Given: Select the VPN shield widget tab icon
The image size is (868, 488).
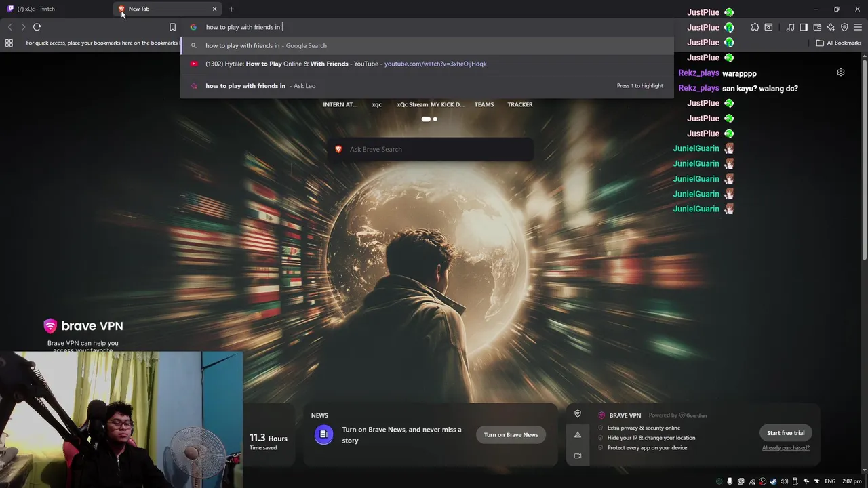Looking at the screenshot, I should pyautogui.click(x=578, y=413).
